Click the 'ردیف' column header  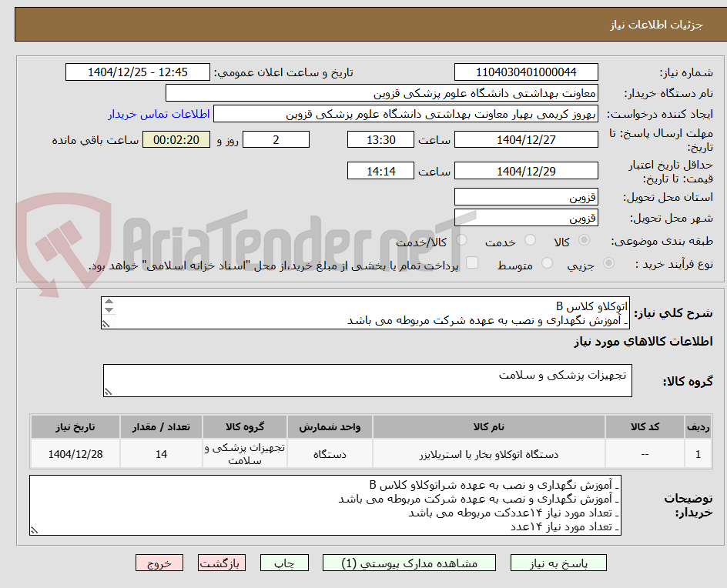pyautogui.click(x=699, y=426)
